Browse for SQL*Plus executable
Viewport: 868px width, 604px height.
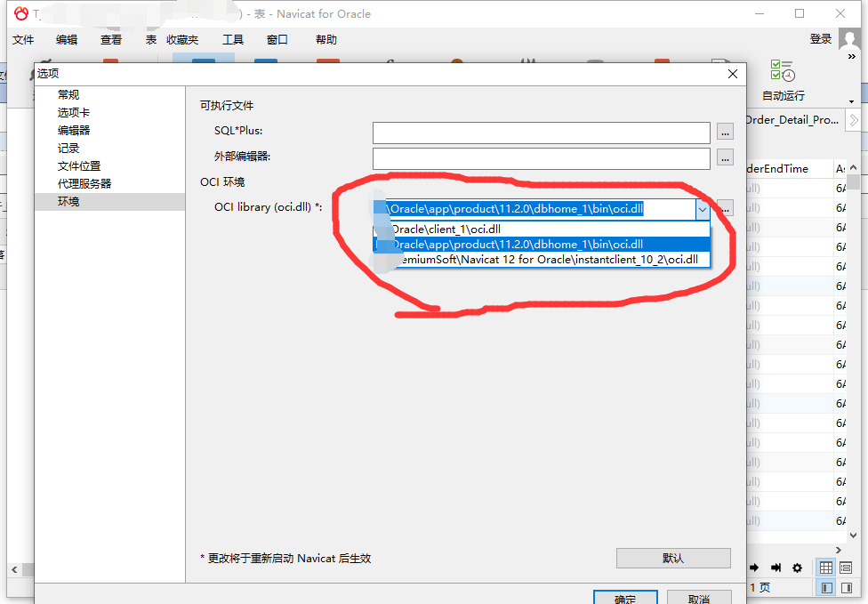pos(725,132)
